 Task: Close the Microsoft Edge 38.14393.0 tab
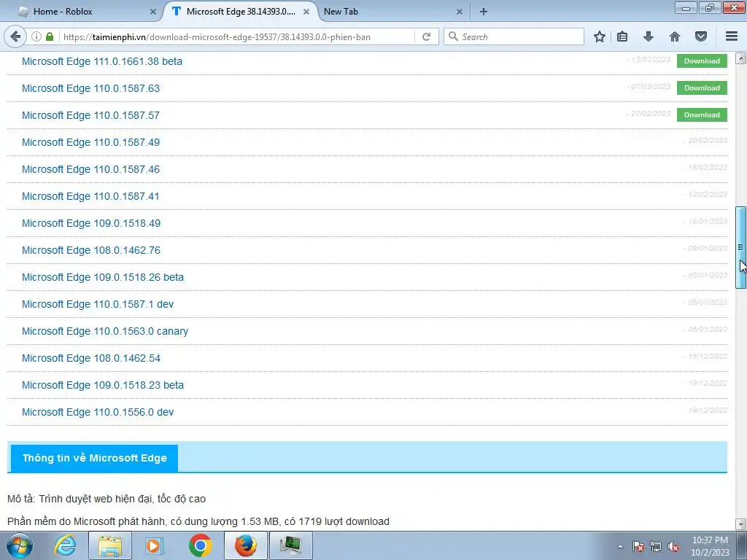pyautogui.click(x=306, y=12)
